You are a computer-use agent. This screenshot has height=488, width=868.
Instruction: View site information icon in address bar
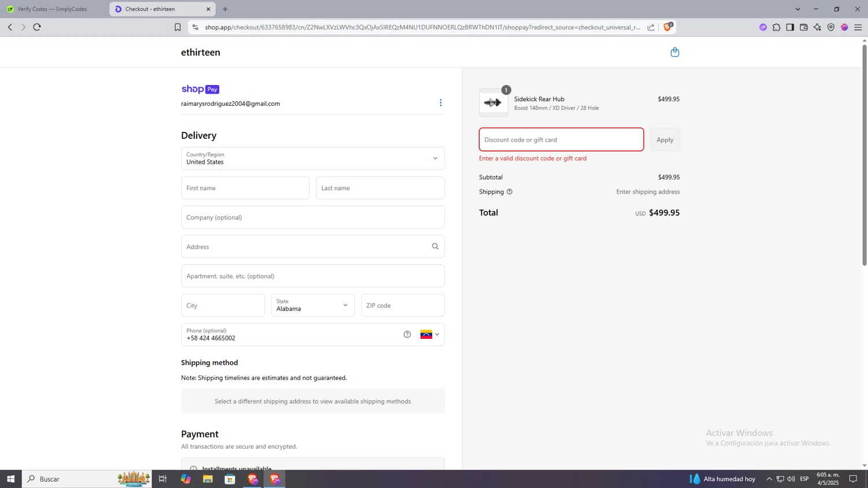point(195,27)
